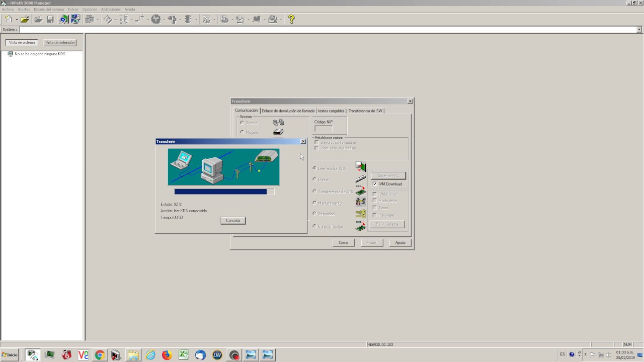Toggle the Modo delta checkbox

point(374,201)
